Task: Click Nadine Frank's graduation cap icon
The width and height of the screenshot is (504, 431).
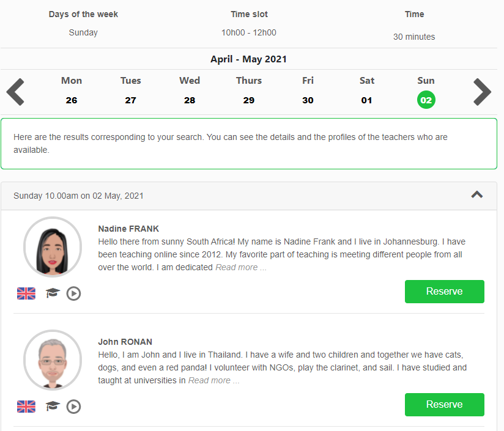Action: (53, 293)
